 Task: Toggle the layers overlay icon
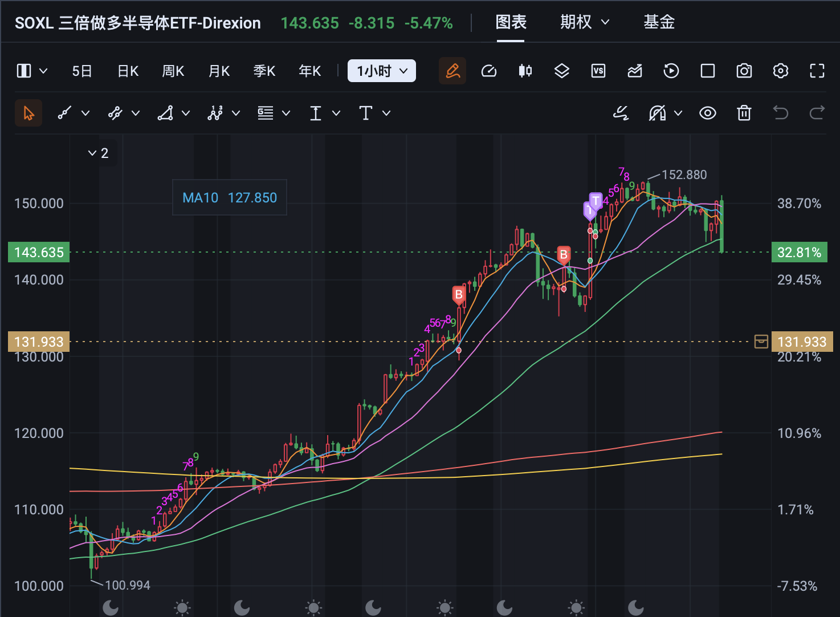pyautogui.click(x=562, y=71)
